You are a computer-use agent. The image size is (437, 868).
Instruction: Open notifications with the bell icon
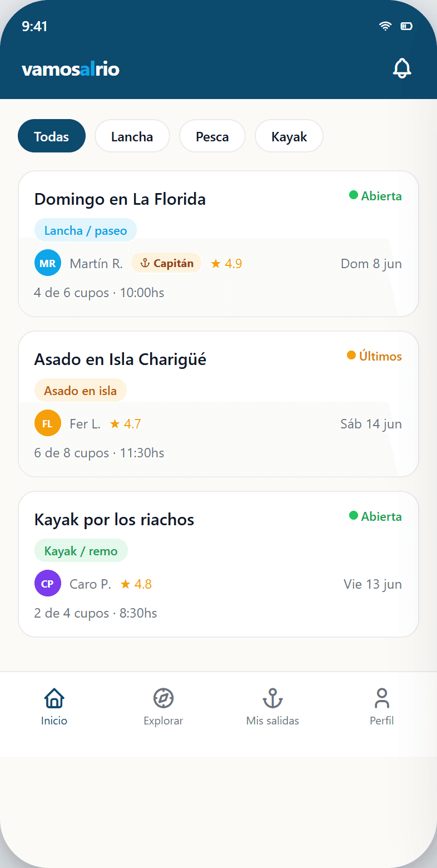pyautogui.click(x=402, y=69)
